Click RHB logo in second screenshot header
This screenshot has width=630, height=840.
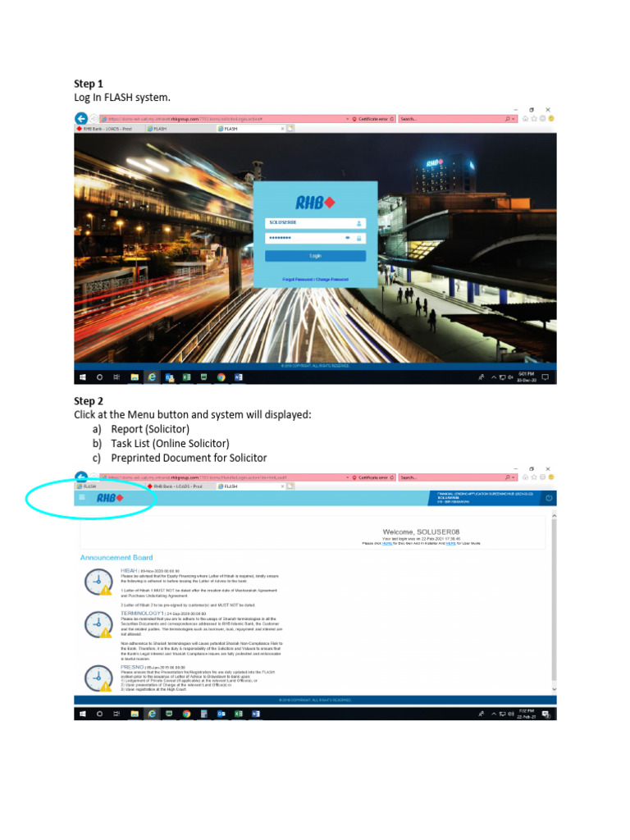point(111,498)
